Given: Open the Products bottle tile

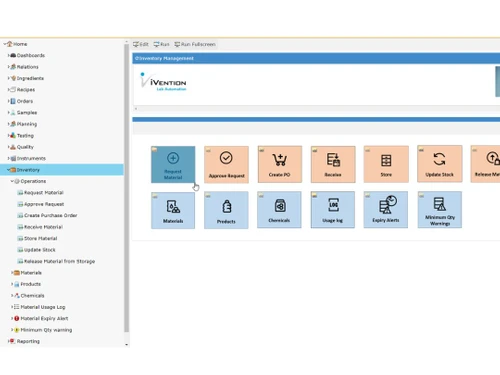Looking at the screenshot, I should [x=226, y=210].
